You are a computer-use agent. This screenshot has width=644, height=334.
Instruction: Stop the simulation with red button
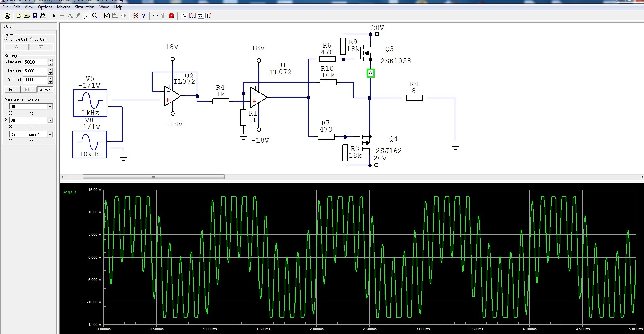point(172,16)
